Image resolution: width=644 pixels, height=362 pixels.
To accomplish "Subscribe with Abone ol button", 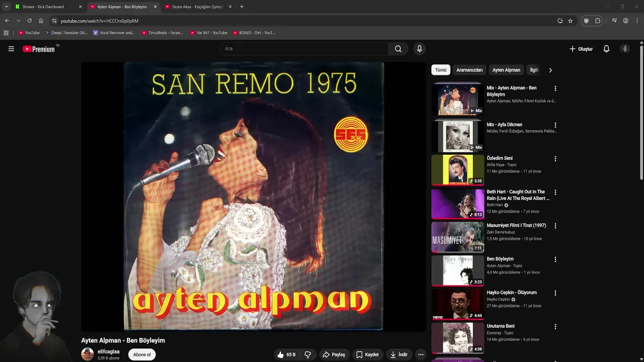I will click(x=142, y=354).
